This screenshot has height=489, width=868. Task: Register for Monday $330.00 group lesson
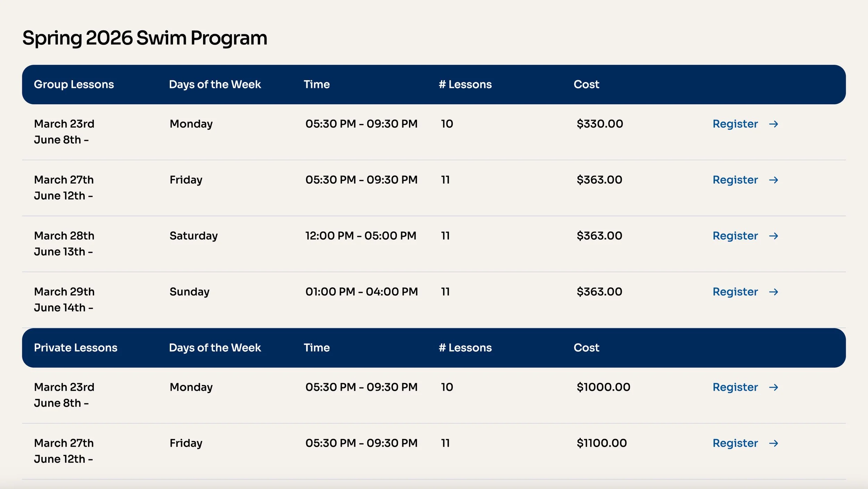[x=735, y=124]
